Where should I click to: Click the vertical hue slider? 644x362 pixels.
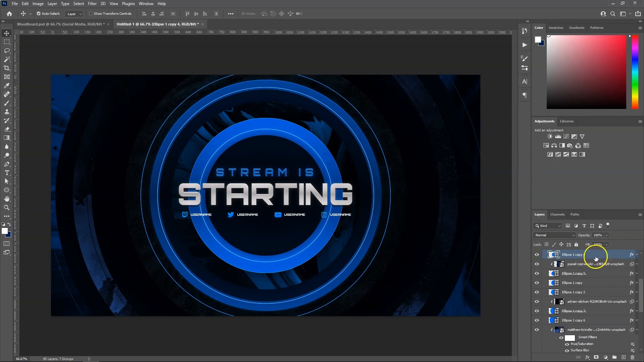click(635, 72)
